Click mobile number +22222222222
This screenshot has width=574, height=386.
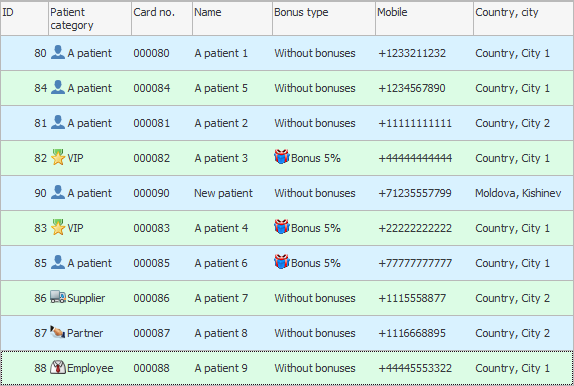pyautogui.click(x=415, y=228)
